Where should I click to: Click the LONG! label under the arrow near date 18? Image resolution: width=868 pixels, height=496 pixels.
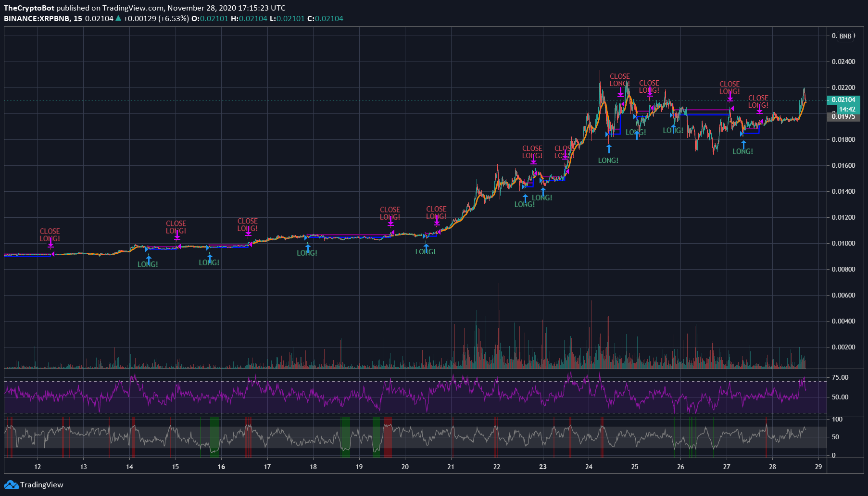307,253
